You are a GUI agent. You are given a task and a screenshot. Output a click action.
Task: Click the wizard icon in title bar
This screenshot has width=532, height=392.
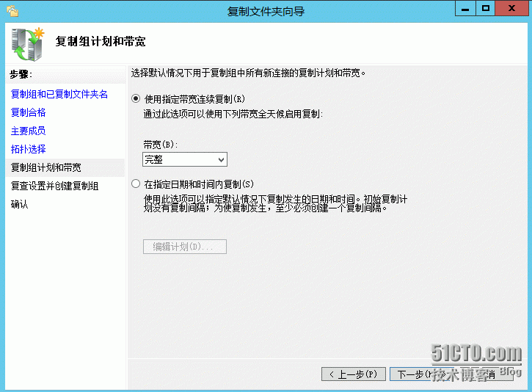tap(12, 11)
